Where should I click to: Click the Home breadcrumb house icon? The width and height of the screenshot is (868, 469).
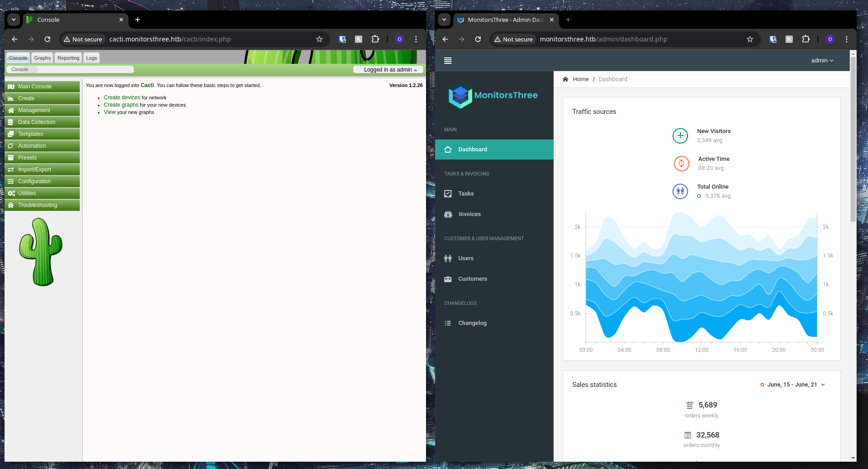565,79
